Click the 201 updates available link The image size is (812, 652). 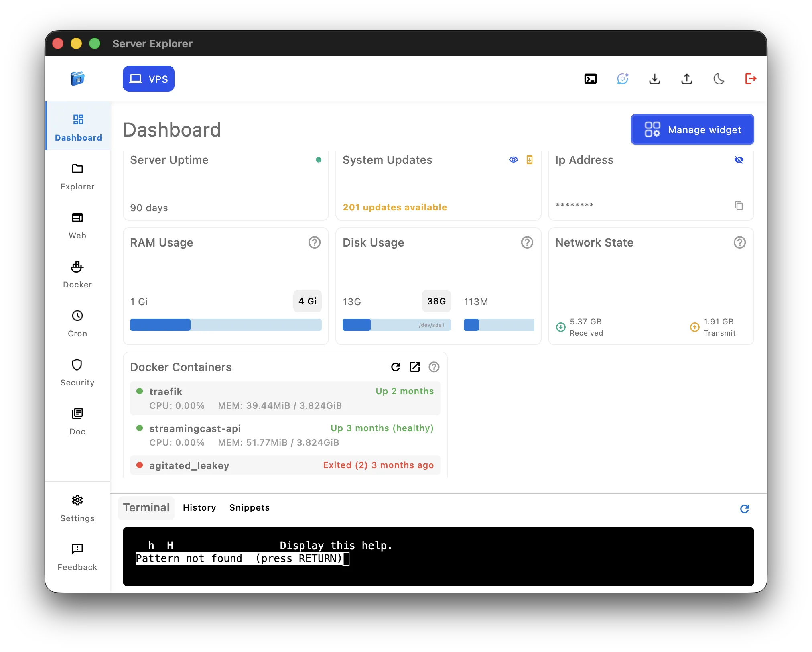click(395, 207)
